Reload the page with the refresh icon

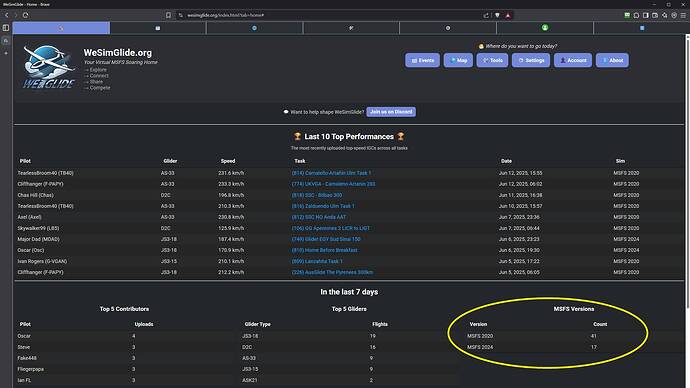26,15
